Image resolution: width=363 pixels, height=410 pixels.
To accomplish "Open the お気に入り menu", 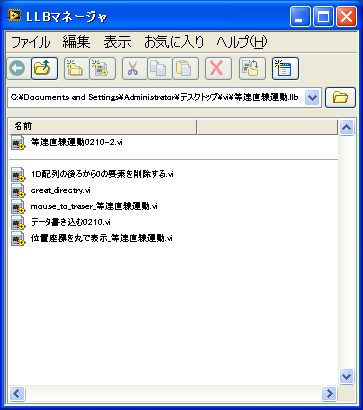I will [174, 42].
